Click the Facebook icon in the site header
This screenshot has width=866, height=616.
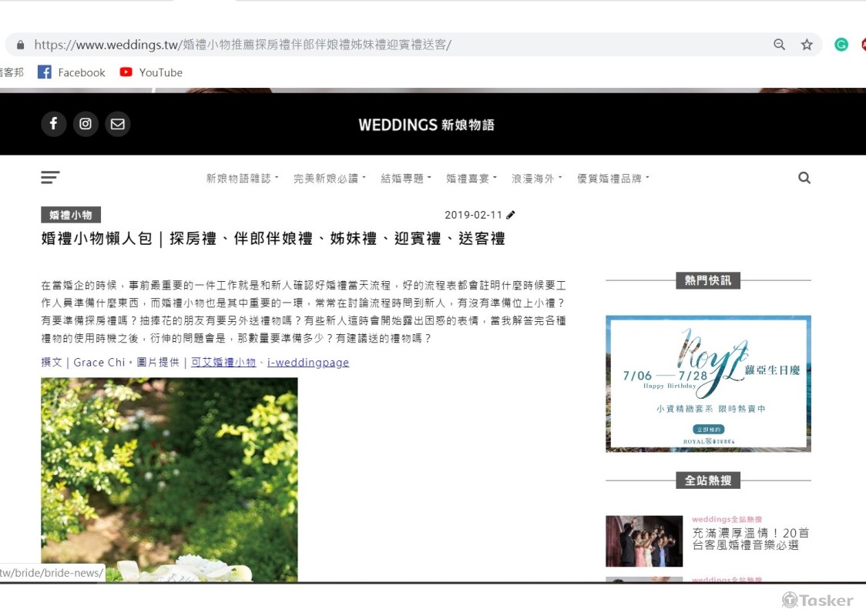[x=53, y=124]
